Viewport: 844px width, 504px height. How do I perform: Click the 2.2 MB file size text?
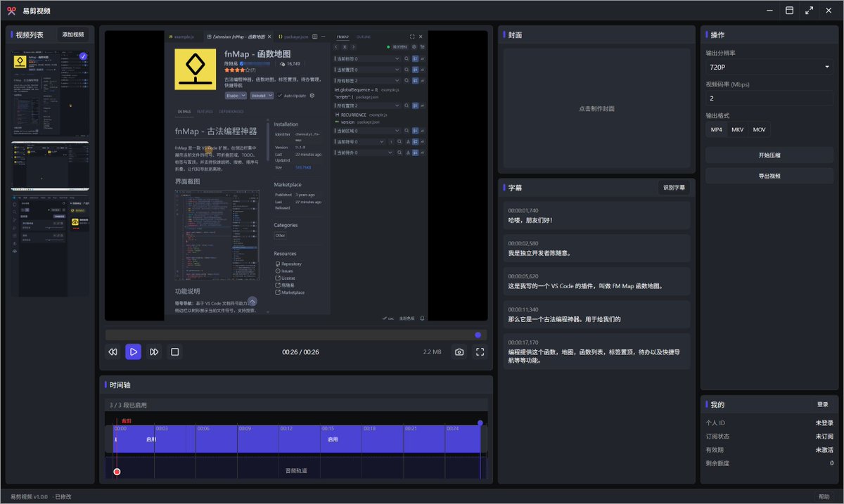pyautogui.click(x=432, y=352)
